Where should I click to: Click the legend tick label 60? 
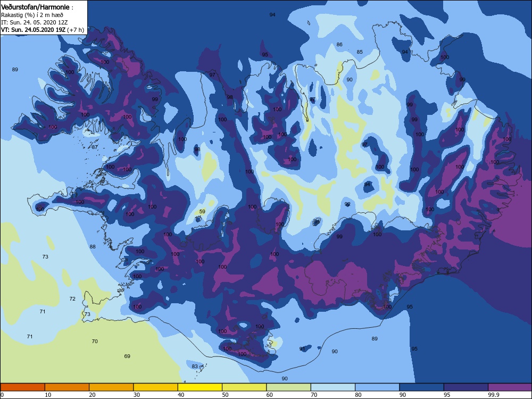(x=270, y=395)
